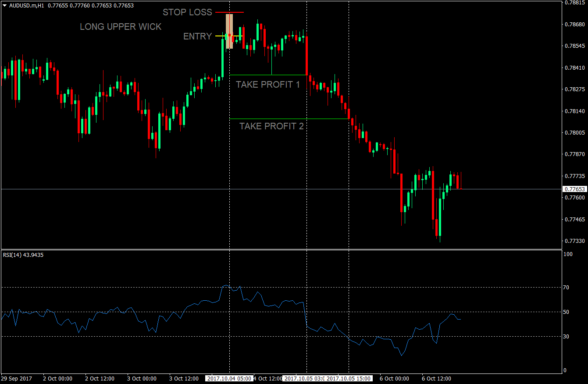Click the LONG UPPER WICK annotation text
This screenshot has height=384, width=588.
coord(121,27)
